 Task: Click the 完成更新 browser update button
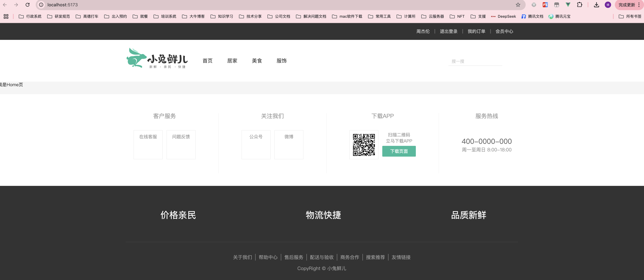pos(626,5)
